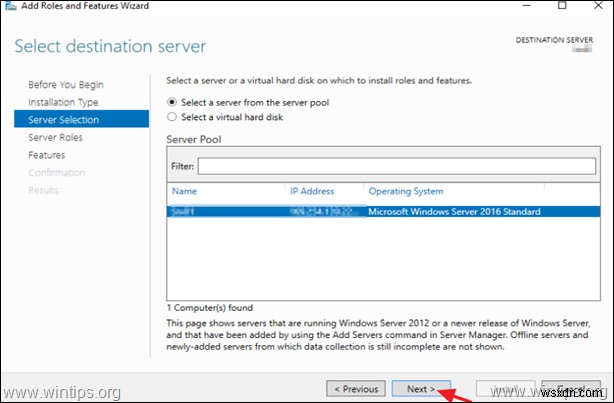Maximize the wizard window

point(562,5)
